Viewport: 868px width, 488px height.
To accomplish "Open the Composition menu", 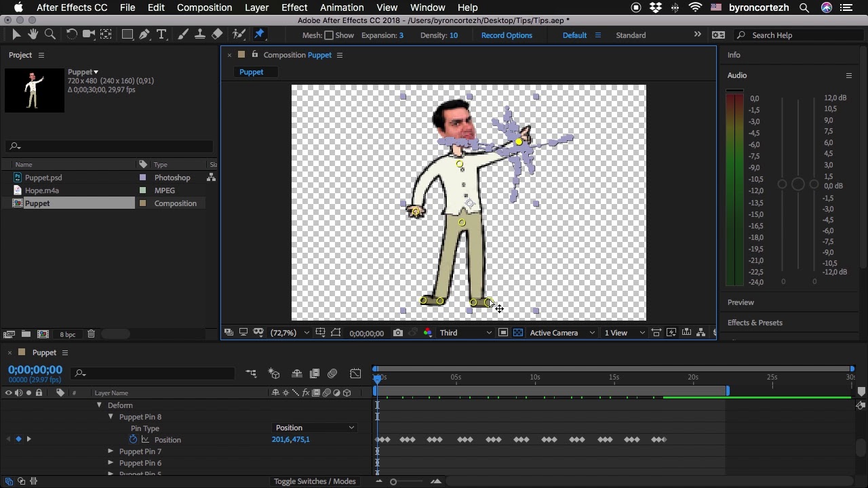I will (x=204, y=7).
